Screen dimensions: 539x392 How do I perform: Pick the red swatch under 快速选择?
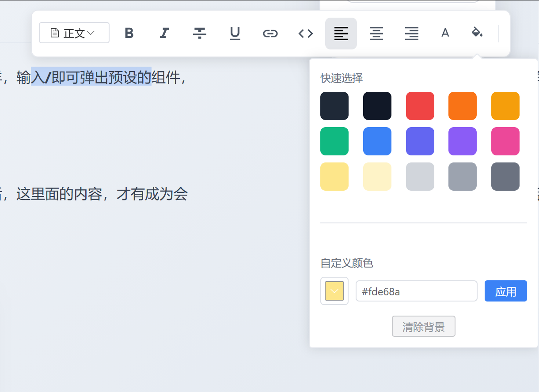click(420, 106)
